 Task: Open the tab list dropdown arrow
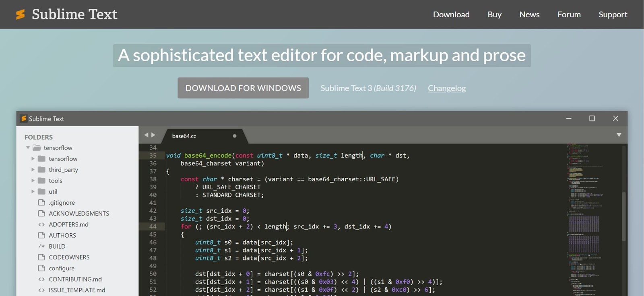coord(619,135)
